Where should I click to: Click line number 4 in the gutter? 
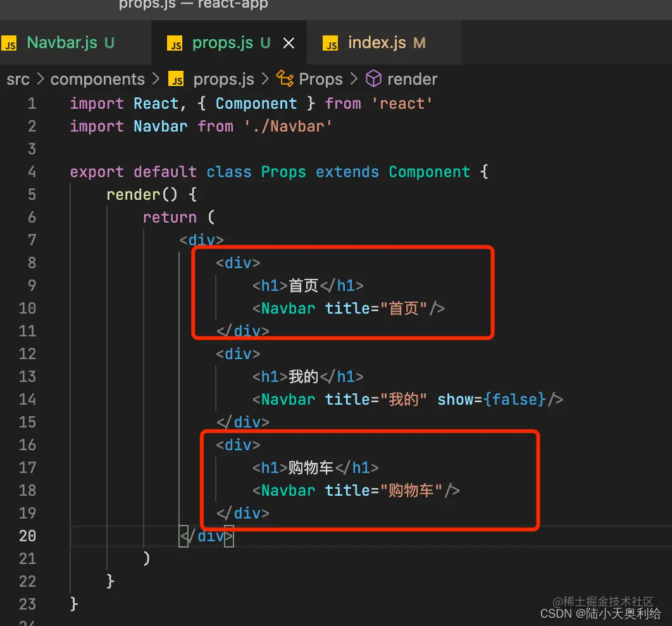(32, 172)
